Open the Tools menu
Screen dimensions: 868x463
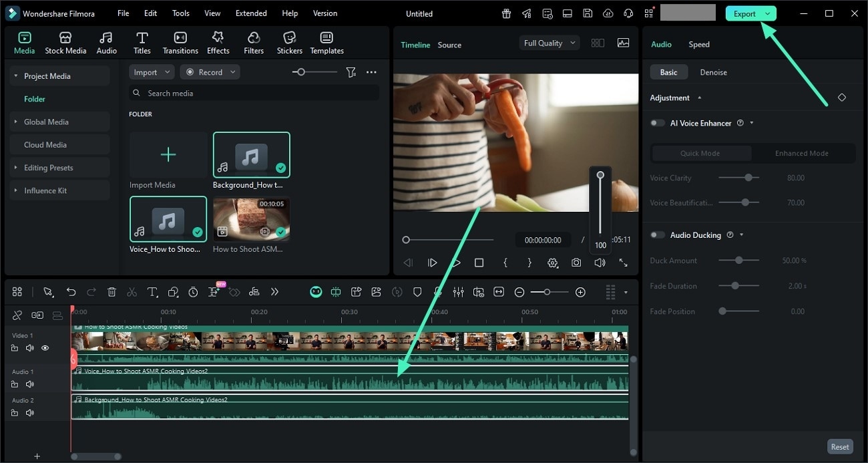point(180,13)
